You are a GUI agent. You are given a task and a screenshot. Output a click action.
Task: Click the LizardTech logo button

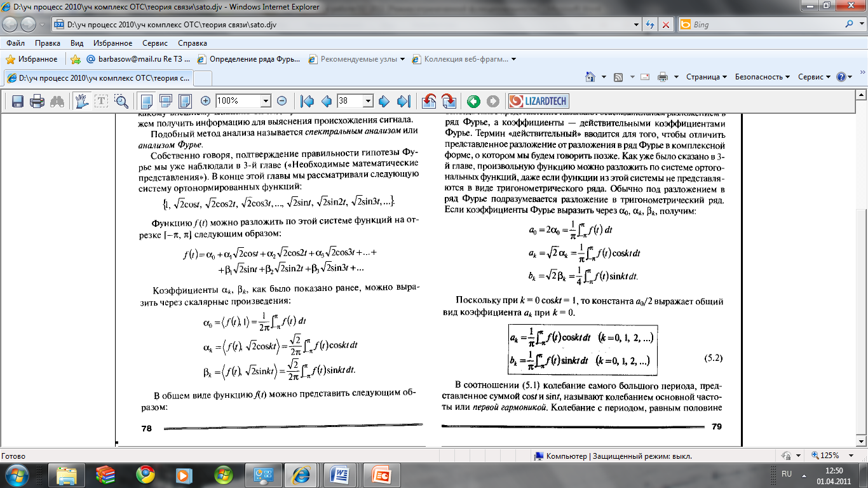(538, 101)
